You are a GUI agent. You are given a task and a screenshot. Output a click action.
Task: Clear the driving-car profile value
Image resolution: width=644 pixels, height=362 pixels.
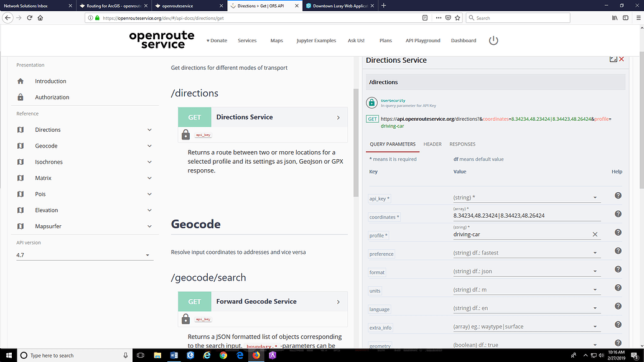point(595,234)
